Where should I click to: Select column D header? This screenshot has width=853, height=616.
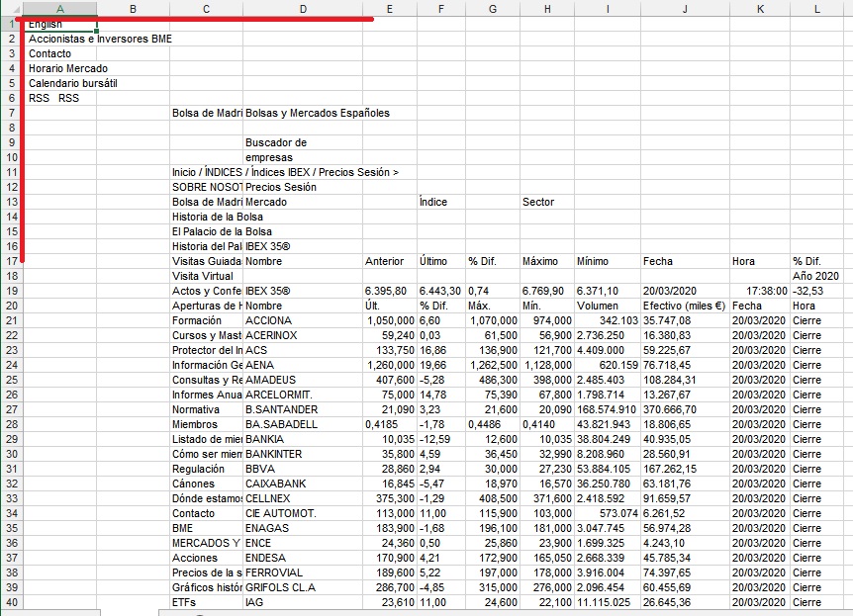[303, 9]
